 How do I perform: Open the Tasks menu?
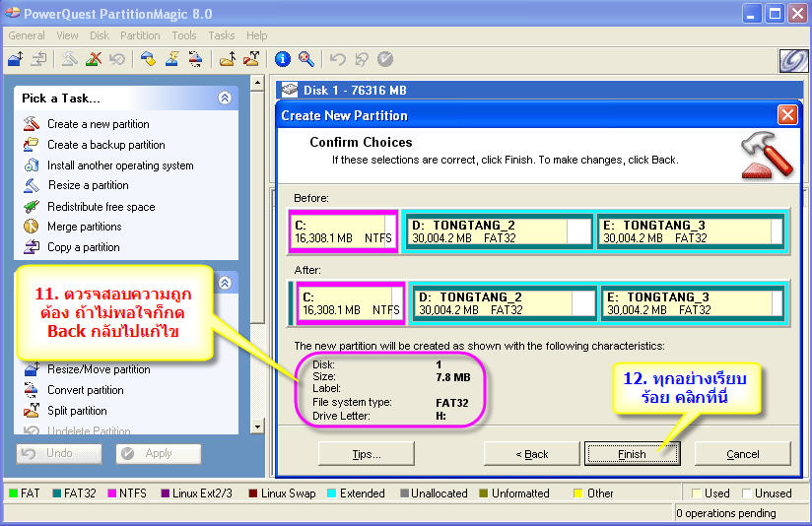point(222,35)
